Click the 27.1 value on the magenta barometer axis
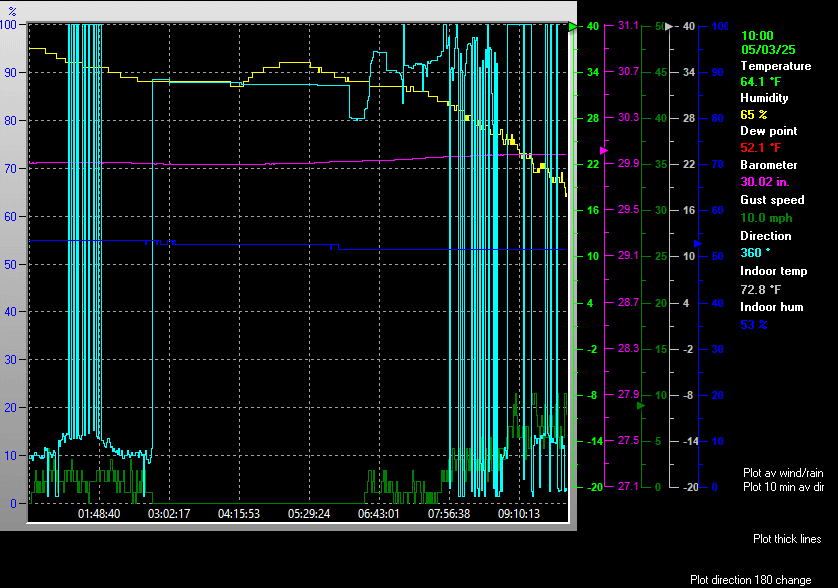This screenshot has height=588, width=838. pos(628,486)
